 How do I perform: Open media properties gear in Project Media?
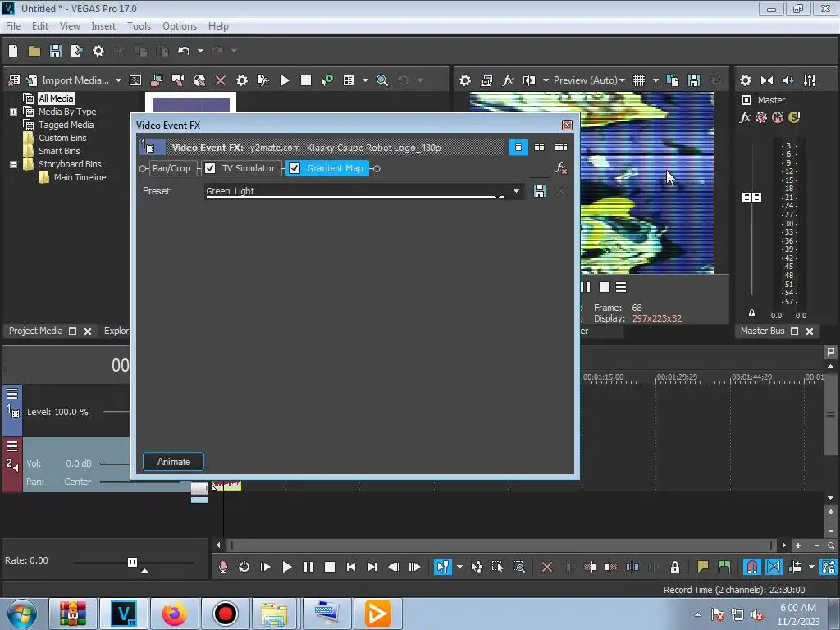pyautogui.click(x=242, y=80)
